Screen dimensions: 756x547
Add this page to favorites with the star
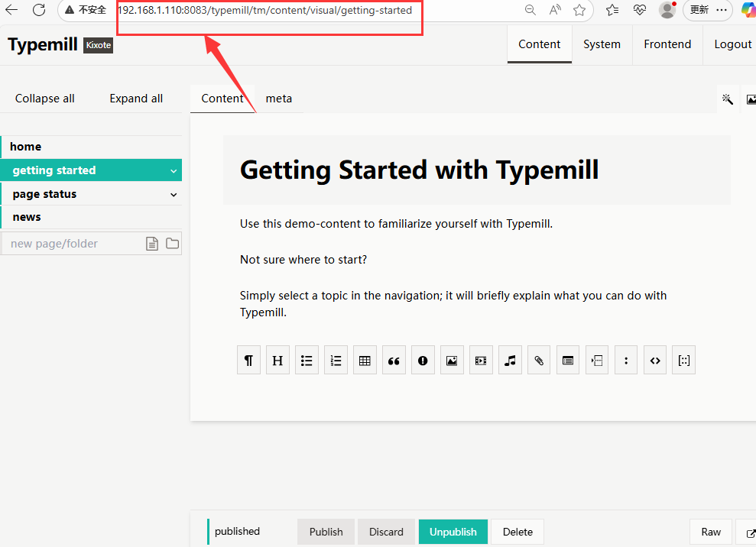[x=579, y=10]
